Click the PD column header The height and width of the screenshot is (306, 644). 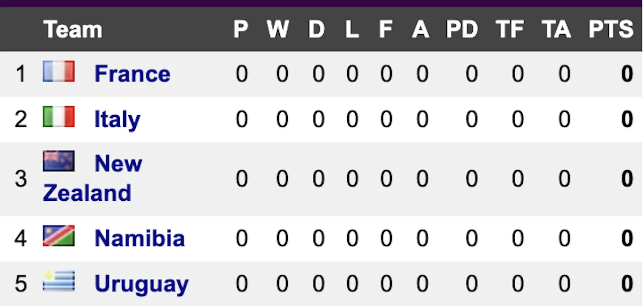pyautogui.click(x=461, y=30)
